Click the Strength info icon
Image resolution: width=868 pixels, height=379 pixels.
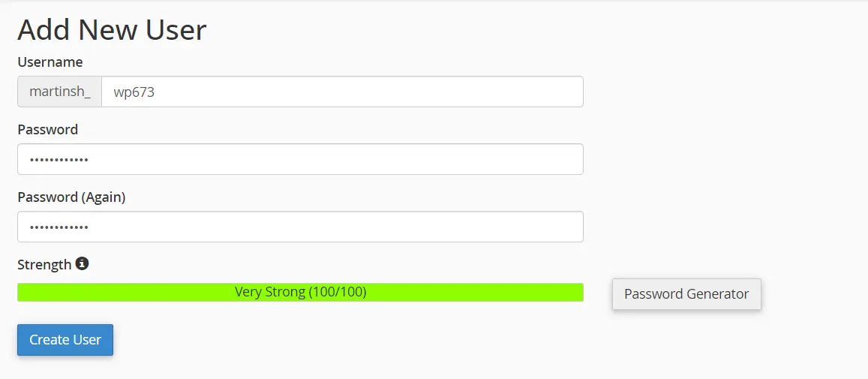coord(82,263)
